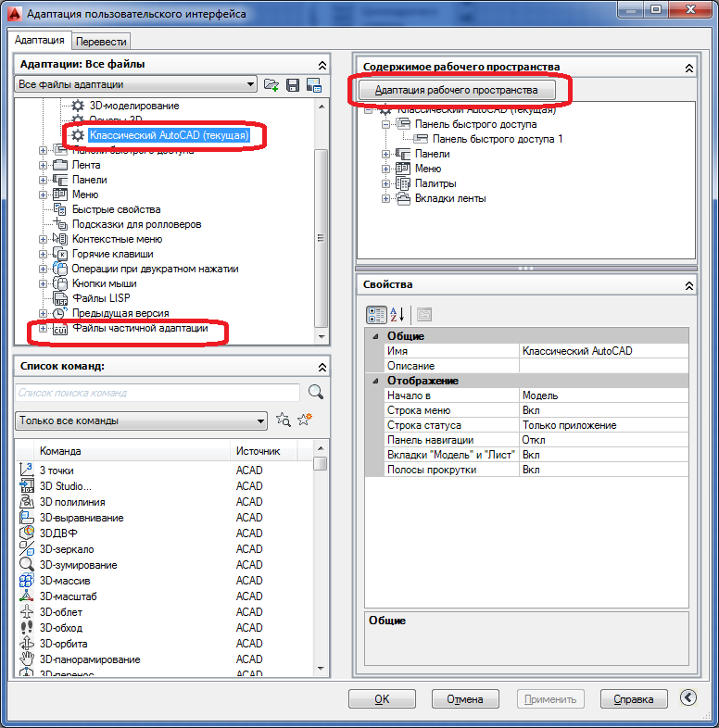
Task: Expand the Горячие клавиши tree node
Action: click(43, 254)
